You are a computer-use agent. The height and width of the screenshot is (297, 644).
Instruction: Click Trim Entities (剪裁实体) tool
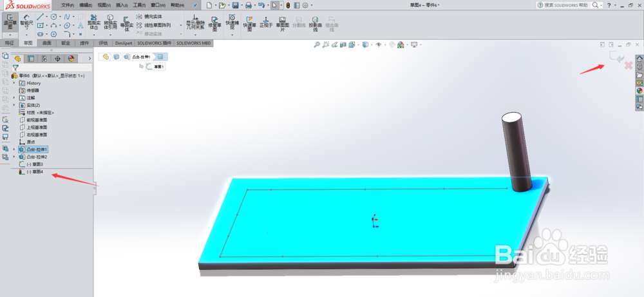click(94, 23)
